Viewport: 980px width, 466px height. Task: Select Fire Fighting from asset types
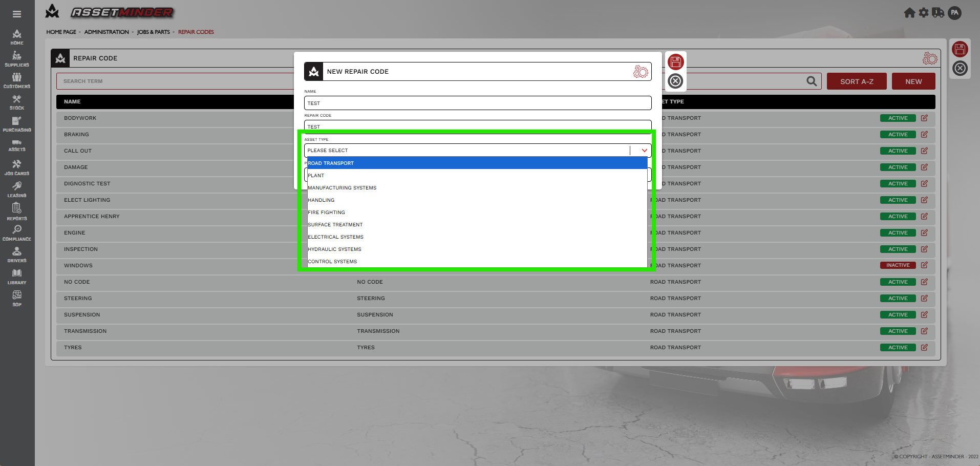pos(326,213)
